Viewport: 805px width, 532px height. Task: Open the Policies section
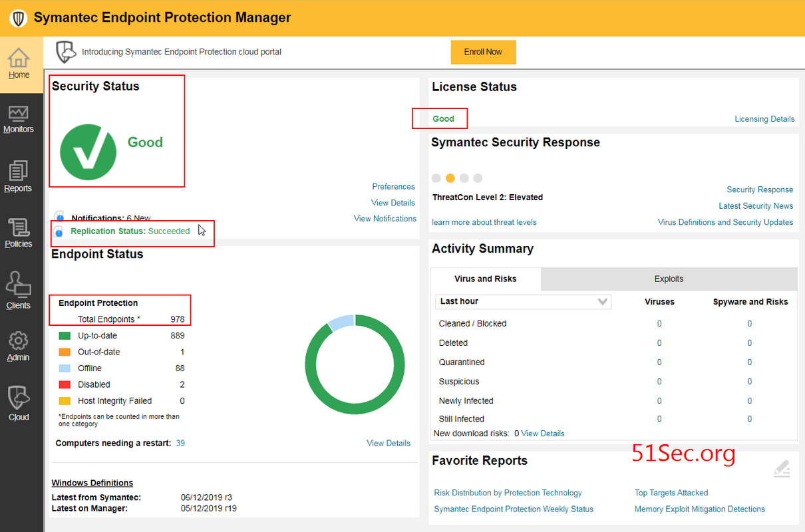19,233
